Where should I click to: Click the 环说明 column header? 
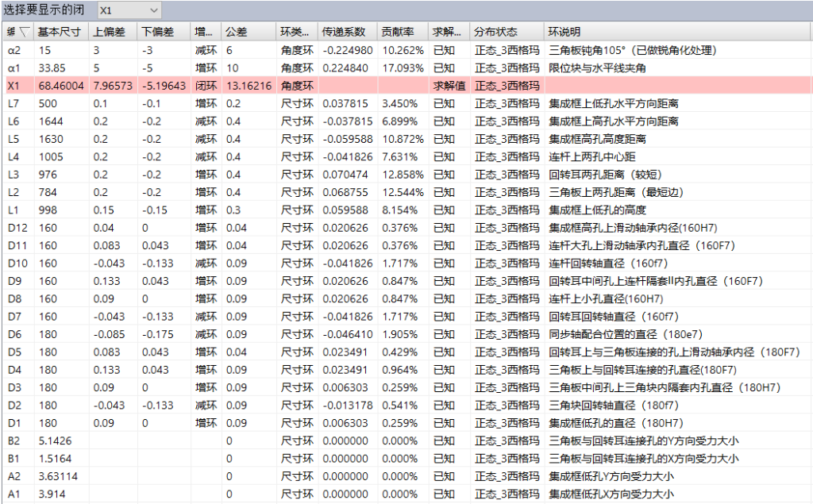564,33
